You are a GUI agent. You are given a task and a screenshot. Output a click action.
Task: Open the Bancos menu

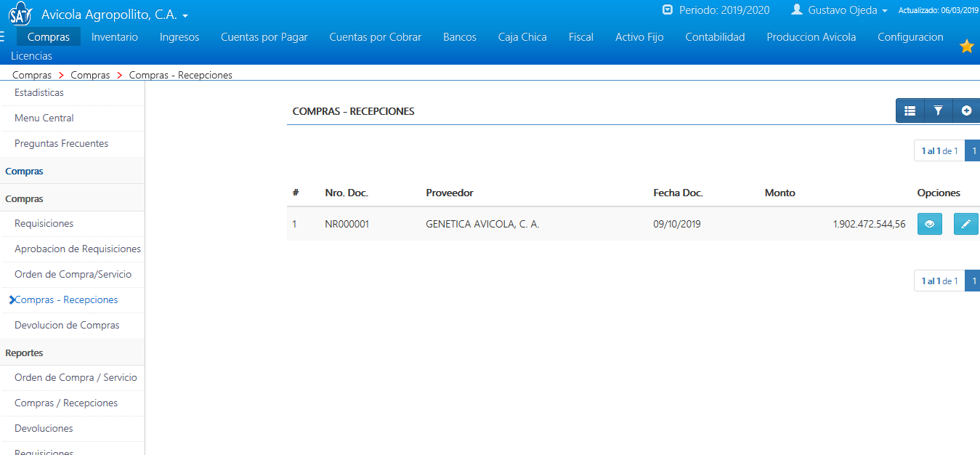point(460,36)
